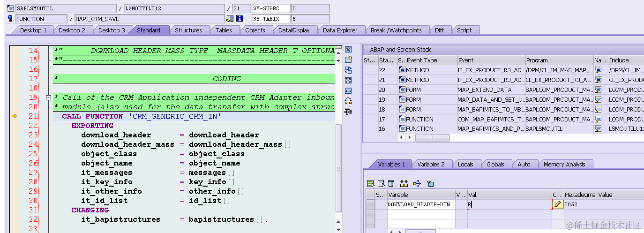Click the maximize horizontally icon beside the editor
This screenshot has height=233, width=644.
tap(348, 90)
